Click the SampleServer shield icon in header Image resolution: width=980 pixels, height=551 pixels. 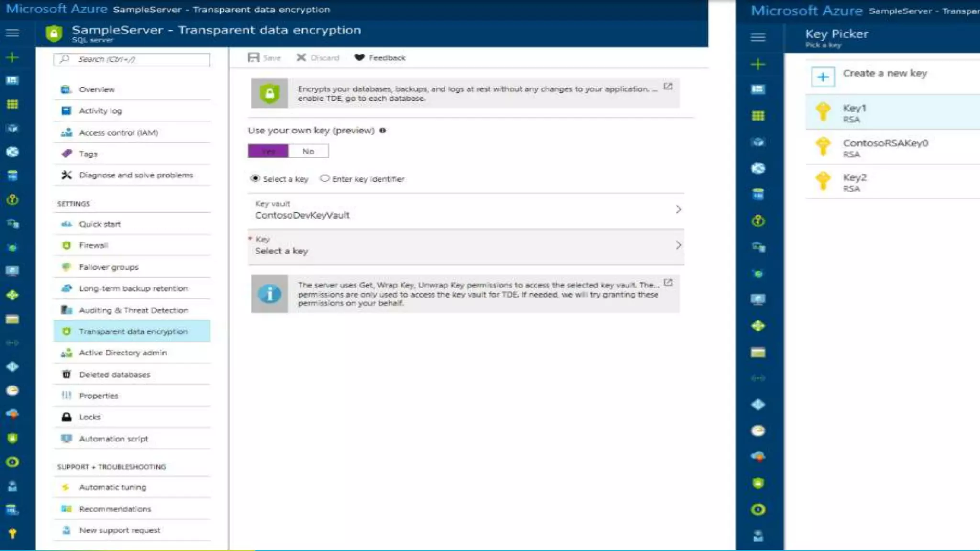(54, 33)
